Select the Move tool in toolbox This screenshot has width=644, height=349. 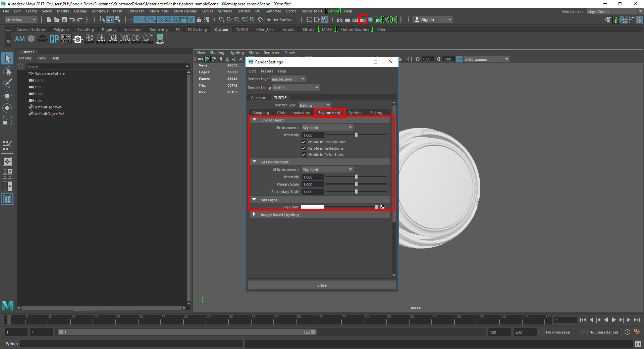click(x=7, y=96)
